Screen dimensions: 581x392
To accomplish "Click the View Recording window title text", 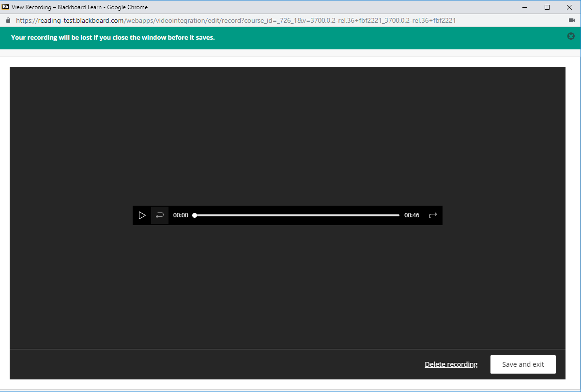I will [80, 7].
